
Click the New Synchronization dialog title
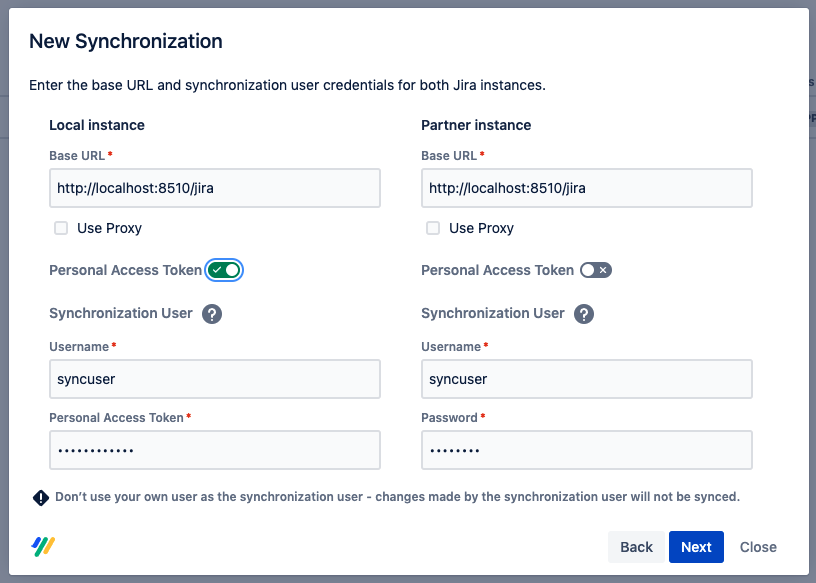click(126, 42)
